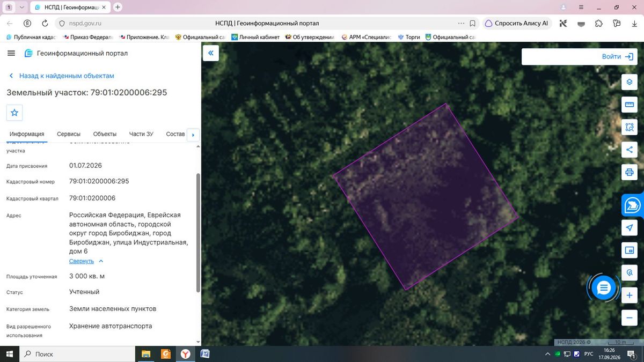644x362 pixels.
Task: Open the Информация tab
Action: tap(26, 134)
